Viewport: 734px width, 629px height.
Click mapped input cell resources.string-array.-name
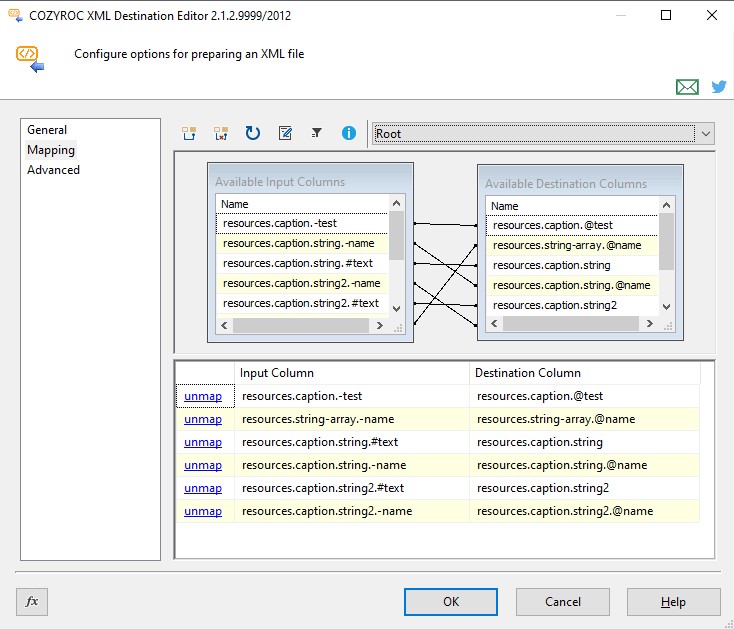[x=352, y=419]
